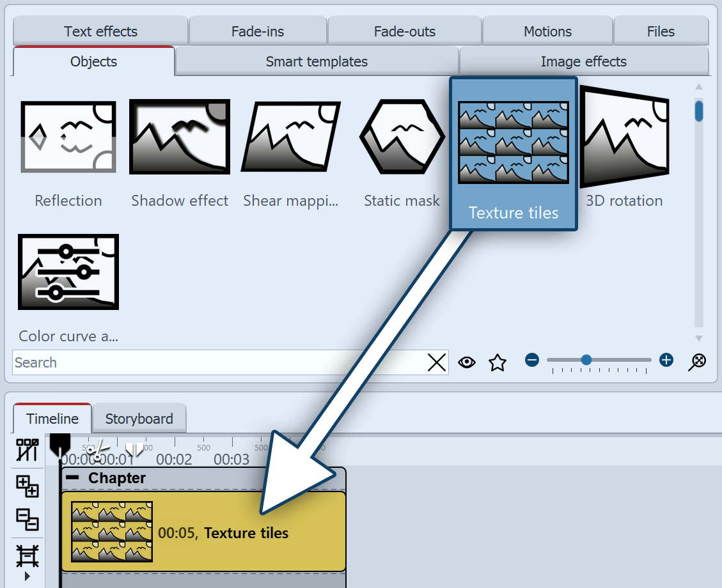Switch to the Storyboard tab

(x=139, y=419)
